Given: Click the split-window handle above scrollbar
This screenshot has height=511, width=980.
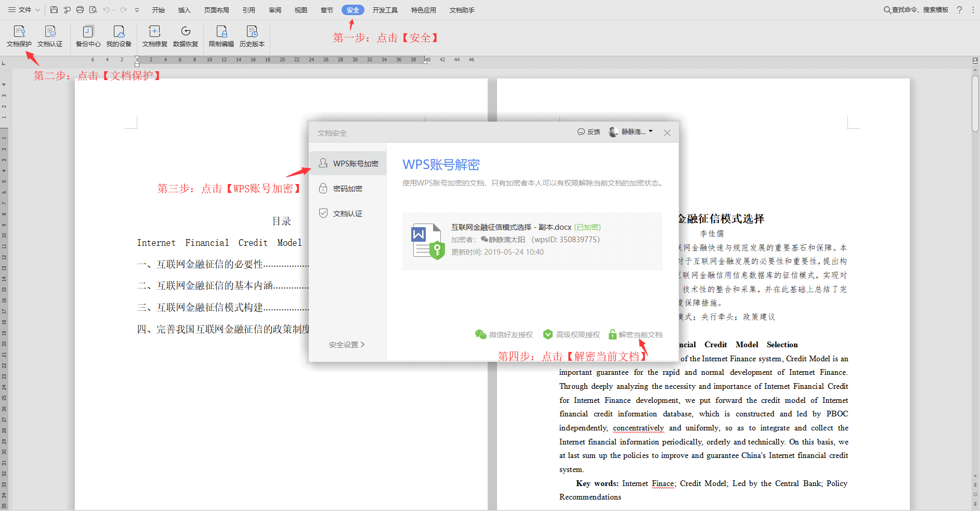Looking at the screenshot, I should 975,60.
